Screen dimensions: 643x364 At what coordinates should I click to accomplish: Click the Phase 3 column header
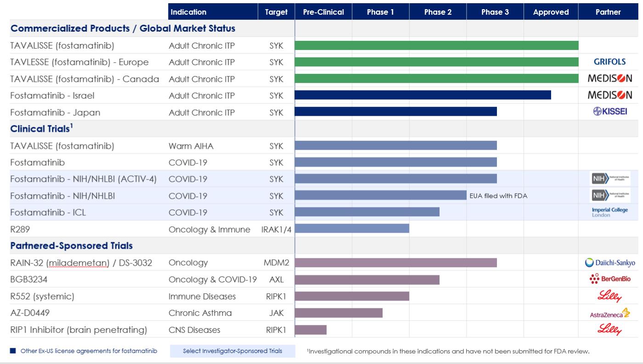495,12
